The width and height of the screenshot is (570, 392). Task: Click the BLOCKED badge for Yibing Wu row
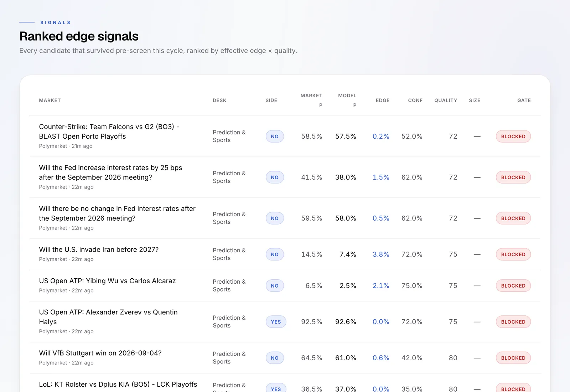pyautogui.click(x=513, y=286)
